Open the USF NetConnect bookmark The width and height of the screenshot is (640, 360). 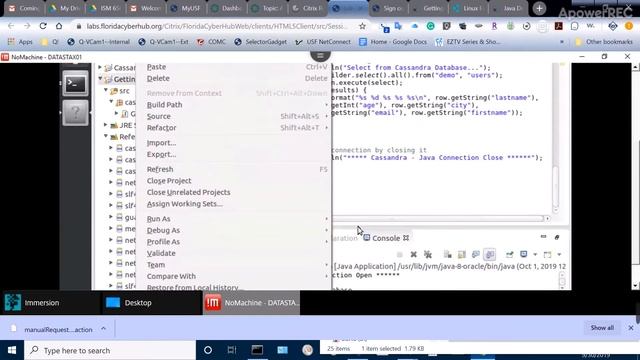(x=322, y=42)
